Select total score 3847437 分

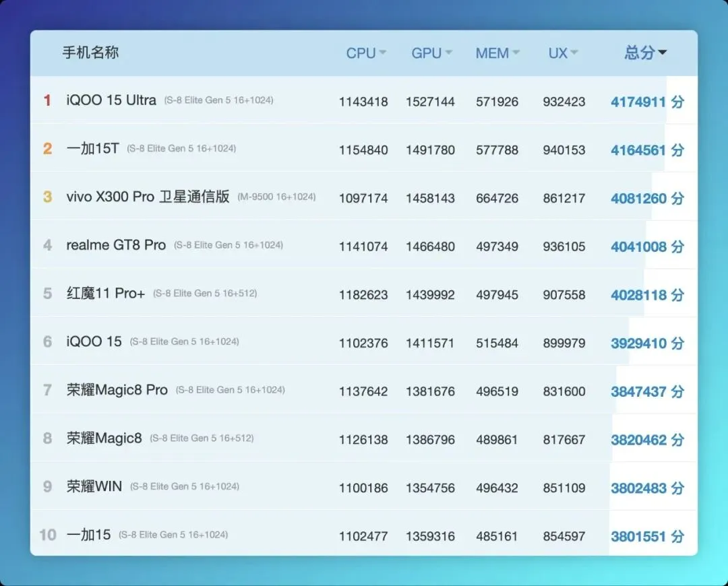point(647,391)
